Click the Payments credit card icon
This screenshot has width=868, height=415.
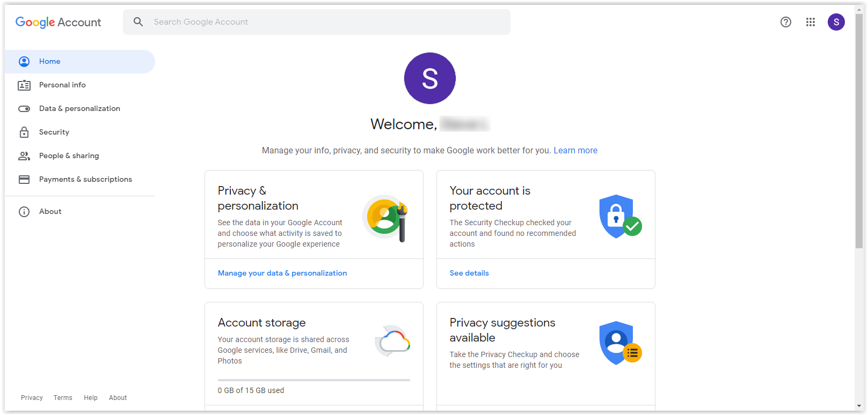[24, 179]
